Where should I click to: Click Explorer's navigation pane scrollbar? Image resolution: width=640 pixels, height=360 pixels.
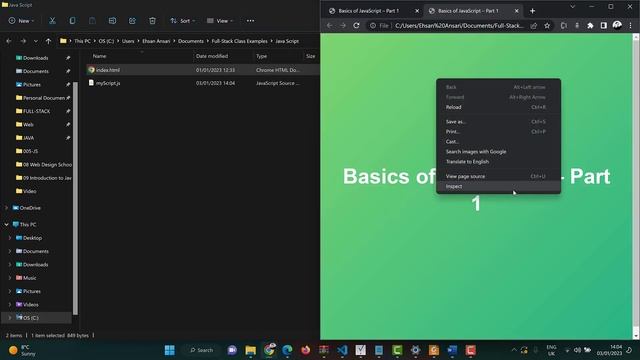[75, 198]
